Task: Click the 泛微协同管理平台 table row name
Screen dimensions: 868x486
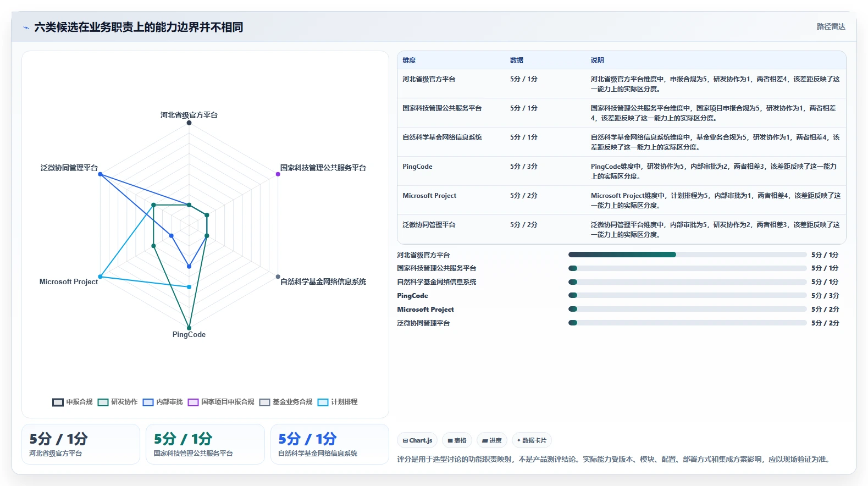Action: pyautogui.click(x=429, y=225)
